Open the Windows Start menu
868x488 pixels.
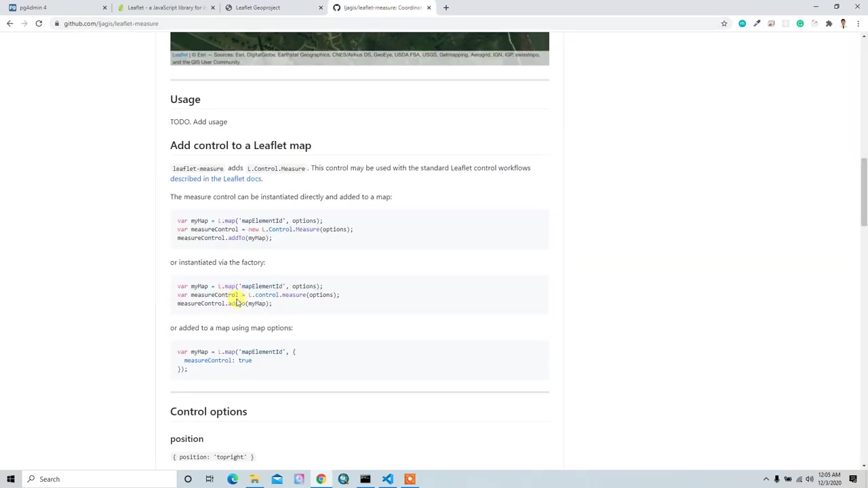pos(10,479)
